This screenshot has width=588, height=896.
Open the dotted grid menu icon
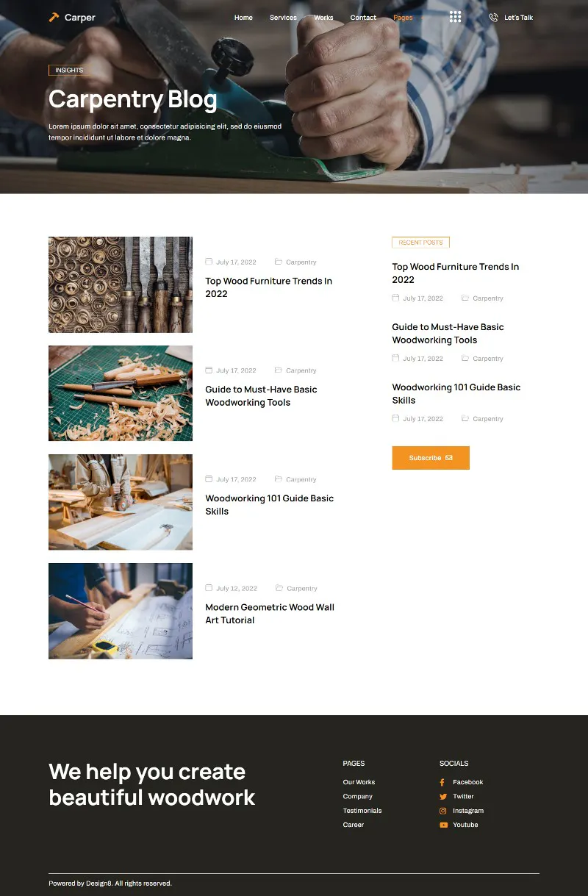pos(455,17)
